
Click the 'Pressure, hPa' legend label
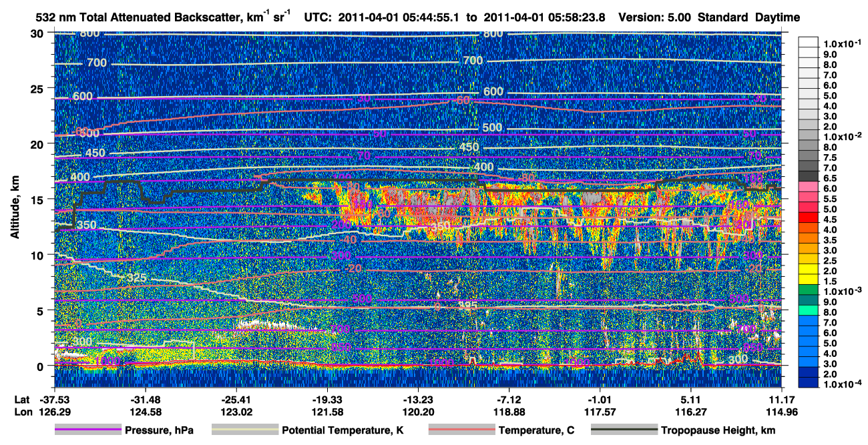point(160,431)
